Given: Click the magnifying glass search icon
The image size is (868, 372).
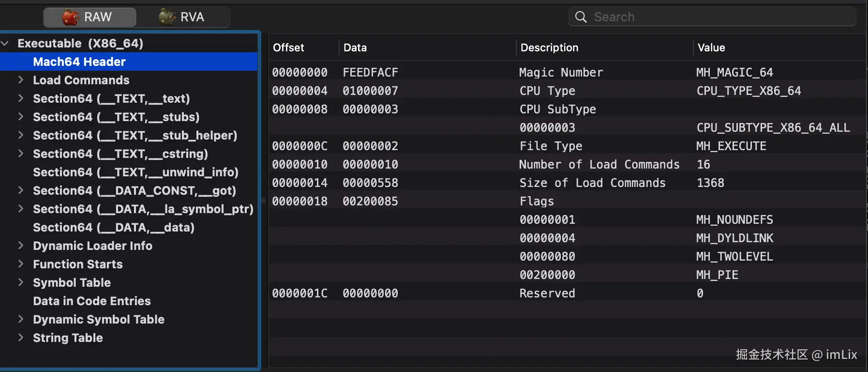Looking at the screenshot, I should tap(581, 17).
